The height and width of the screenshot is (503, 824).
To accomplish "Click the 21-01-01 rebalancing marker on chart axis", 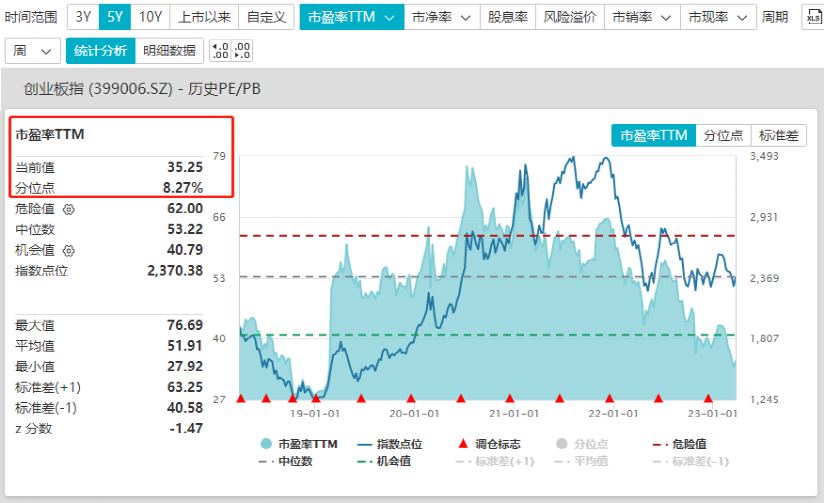I will (x=510, y=398).
